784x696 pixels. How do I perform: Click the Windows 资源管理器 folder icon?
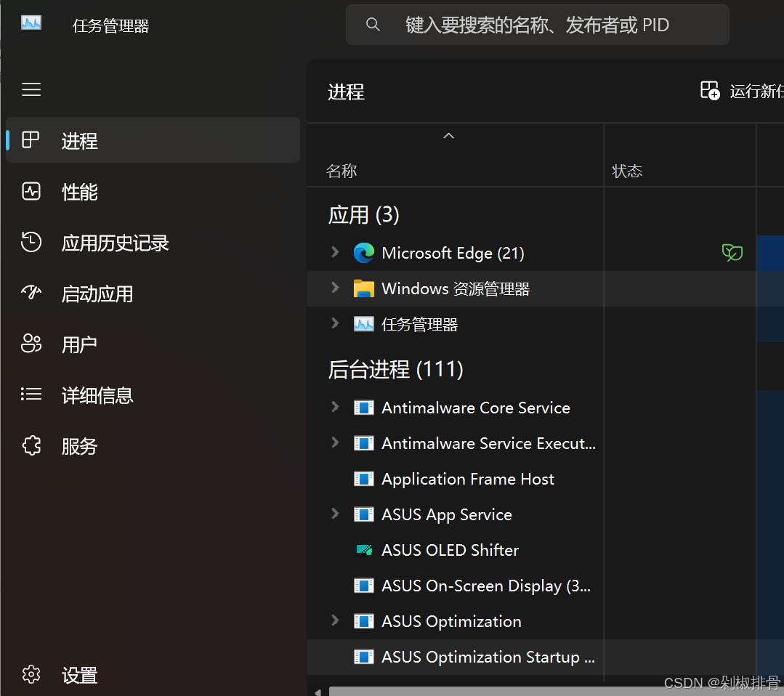364,288
